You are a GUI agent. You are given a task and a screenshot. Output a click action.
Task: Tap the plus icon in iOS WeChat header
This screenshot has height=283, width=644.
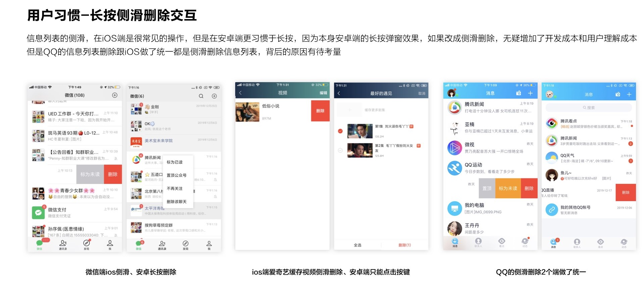point(115,95)
